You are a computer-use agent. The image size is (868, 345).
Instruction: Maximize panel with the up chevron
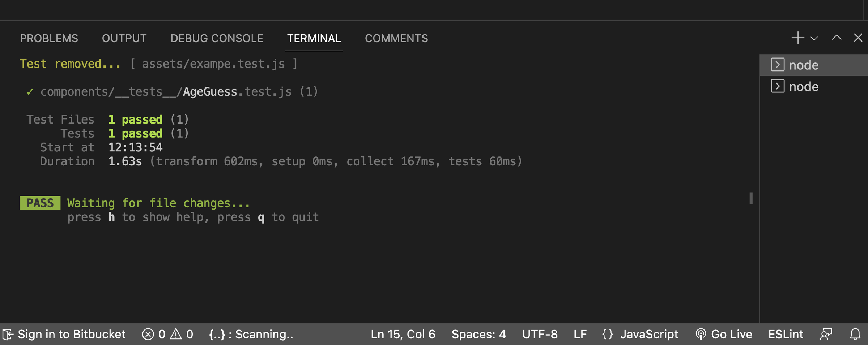pos(837,38)
